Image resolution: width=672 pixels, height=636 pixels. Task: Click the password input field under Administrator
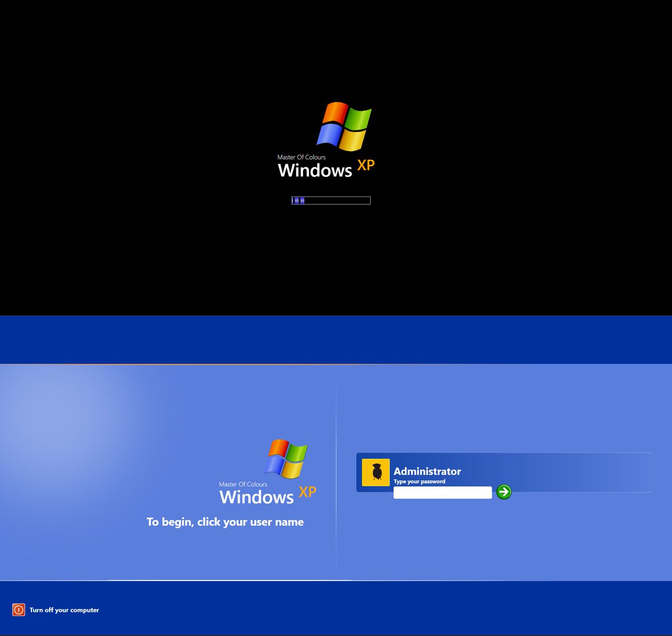pos(442,493)
